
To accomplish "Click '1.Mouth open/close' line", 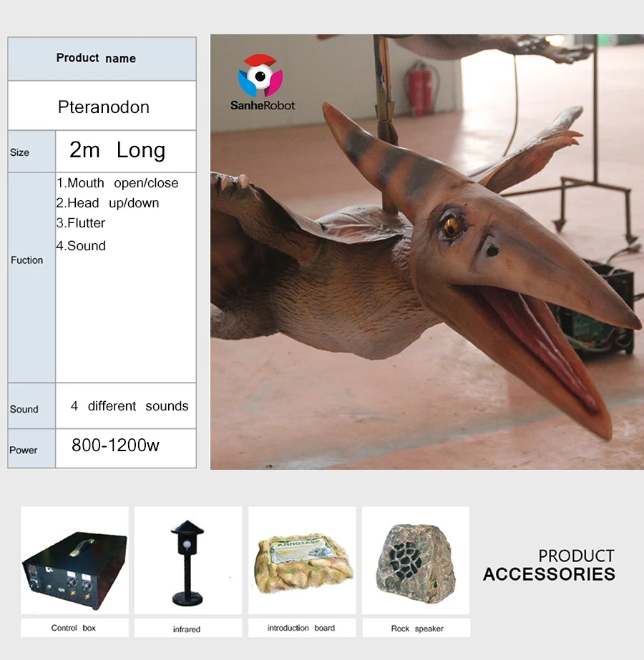I will click(x=117, y=183).
